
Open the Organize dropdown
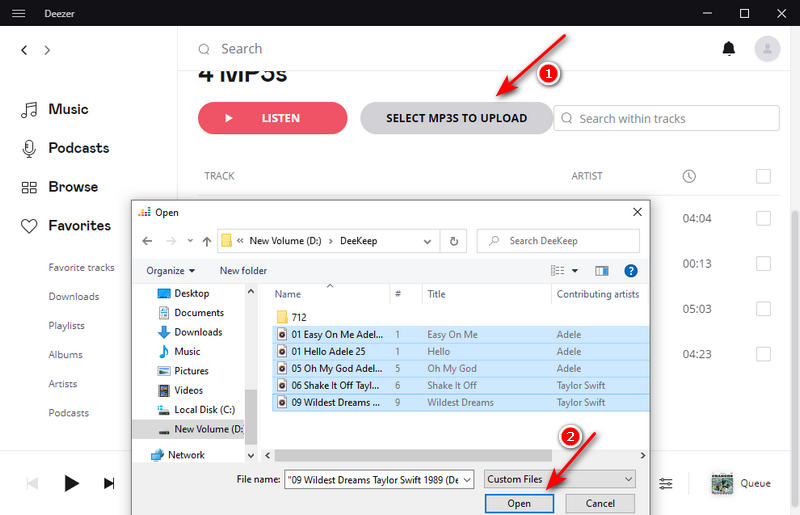click(x=170, y=271)
